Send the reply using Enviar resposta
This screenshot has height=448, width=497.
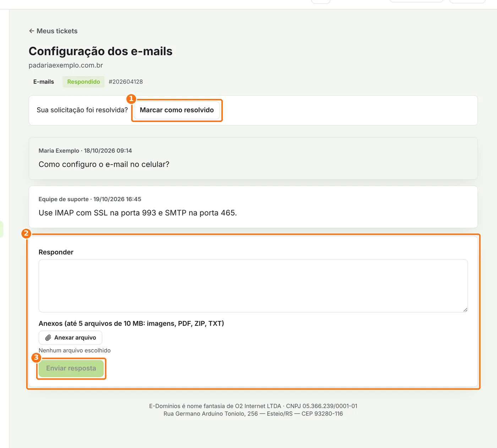pos(71,368)
